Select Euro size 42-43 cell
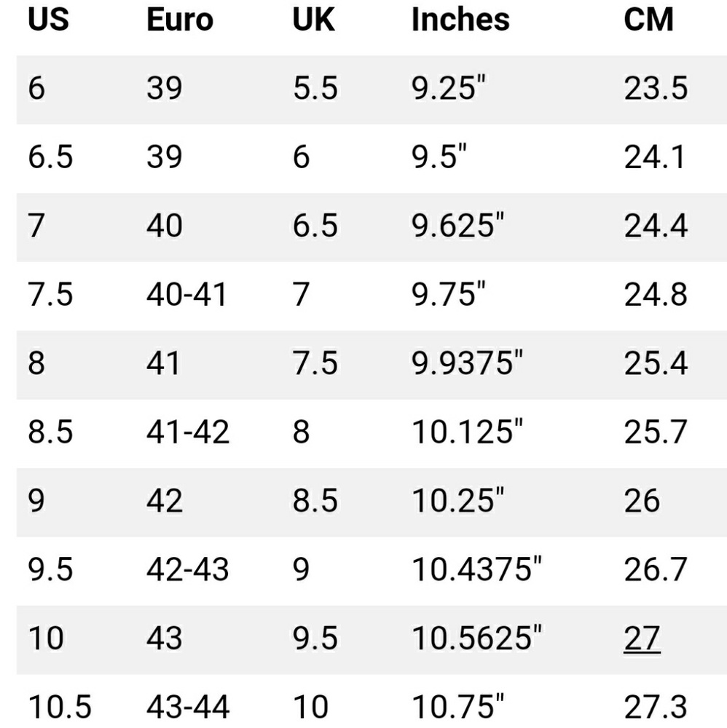Viewport: 727px width, 728px height. point(188,569)
